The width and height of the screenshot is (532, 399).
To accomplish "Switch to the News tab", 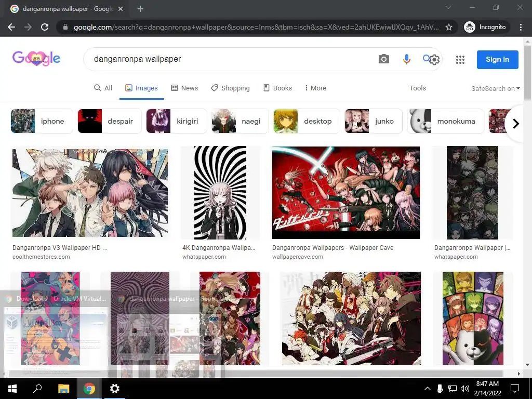I will (x=184, y=88).
